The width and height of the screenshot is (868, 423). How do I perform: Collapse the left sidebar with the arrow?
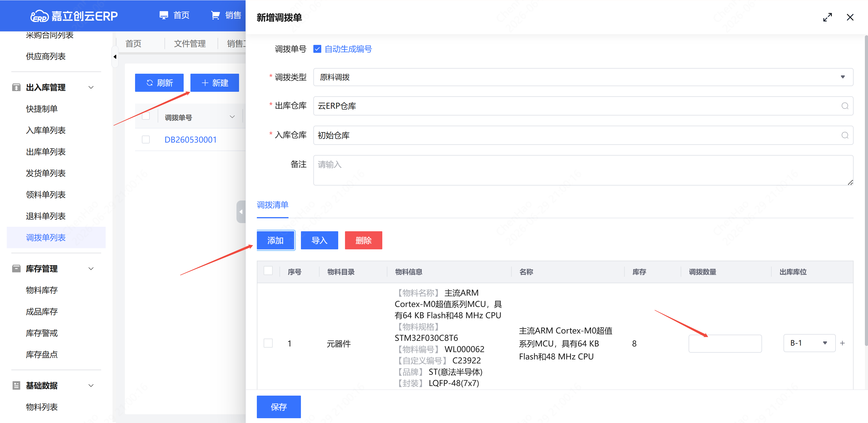point(115,56)
